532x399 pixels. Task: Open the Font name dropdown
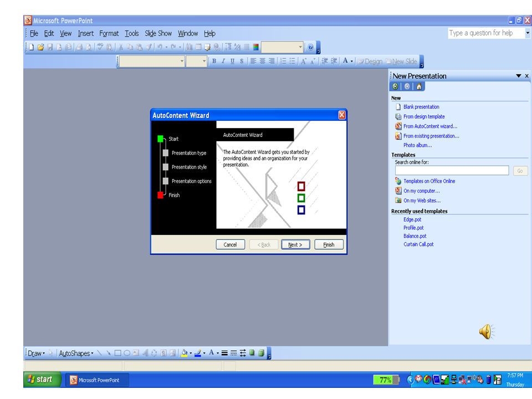pyautogui.click(x=182, y=62)
